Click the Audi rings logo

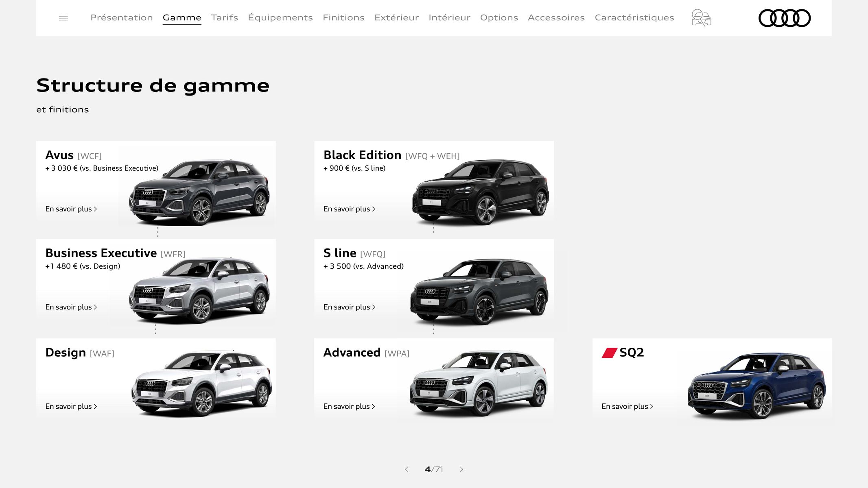pyautogui.click(x=785, y=18)
